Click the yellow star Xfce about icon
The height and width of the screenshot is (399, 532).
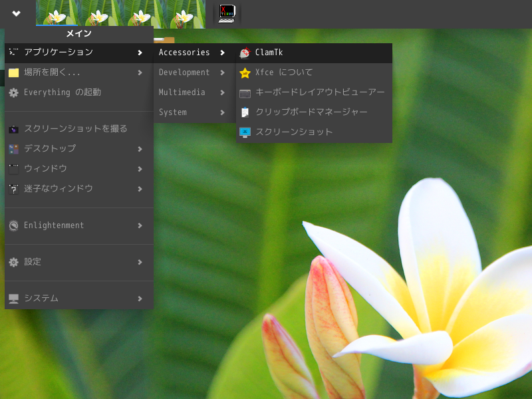coord(245,72)
